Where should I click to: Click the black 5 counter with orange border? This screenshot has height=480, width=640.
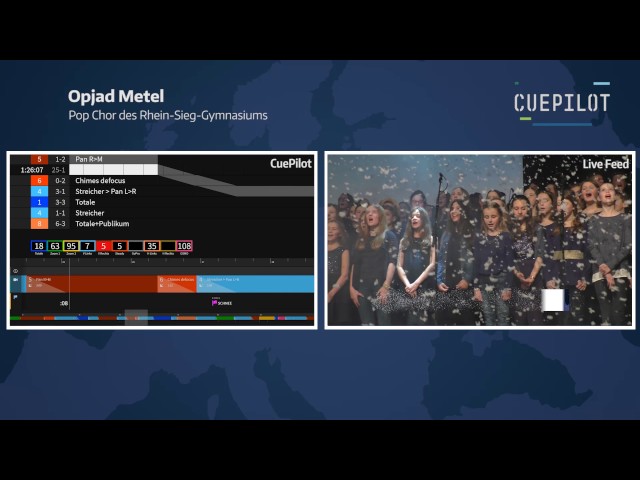120,246
